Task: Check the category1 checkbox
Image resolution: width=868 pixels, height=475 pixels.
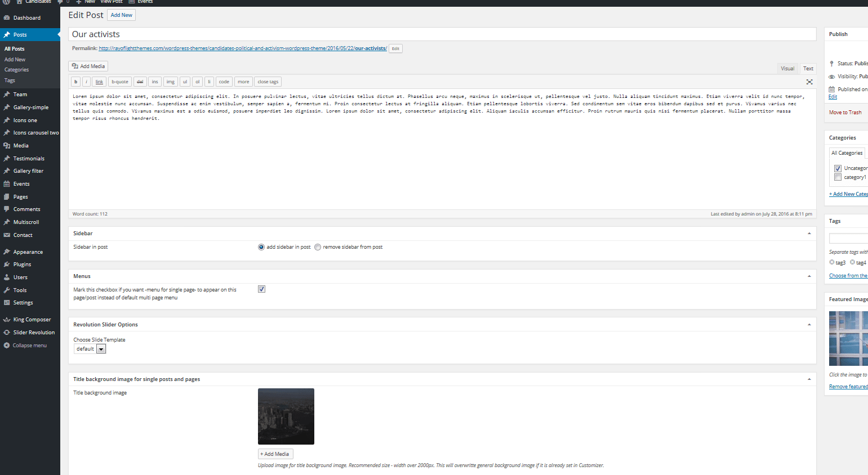Action: tap(838, 177)
